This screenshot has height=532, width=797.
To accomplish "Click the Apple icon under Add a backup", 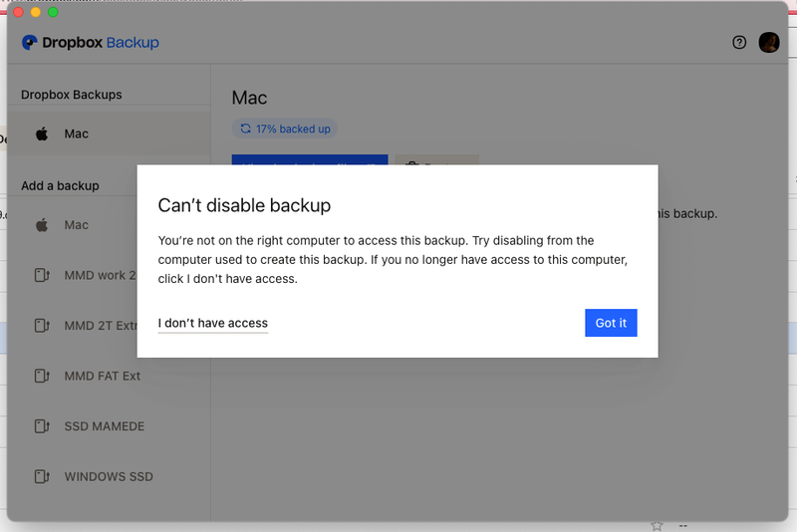I will tap(42, 225).
